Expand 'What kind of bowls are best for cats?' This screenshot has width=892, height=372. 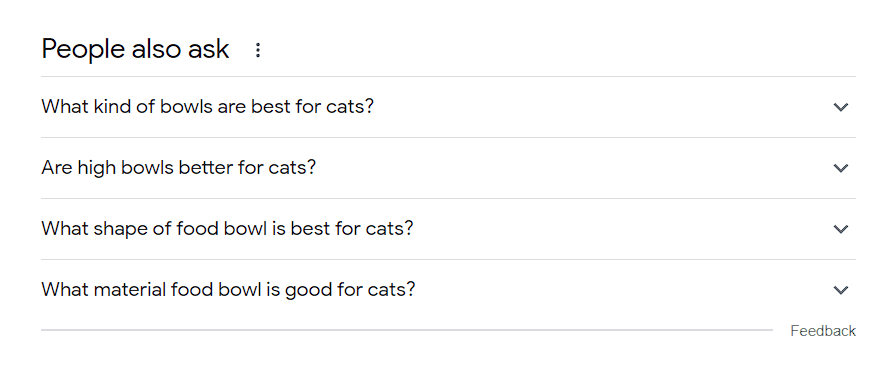pos(448,107)
